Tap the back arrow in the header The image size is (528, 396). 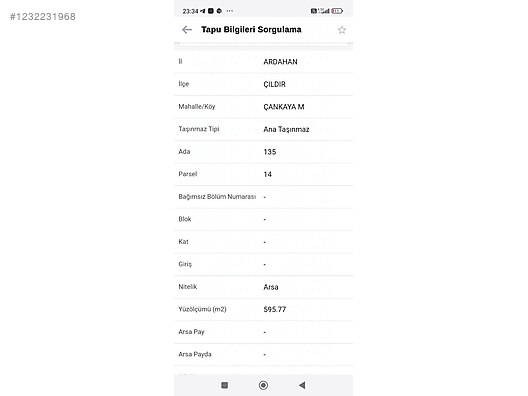point(187,30)
